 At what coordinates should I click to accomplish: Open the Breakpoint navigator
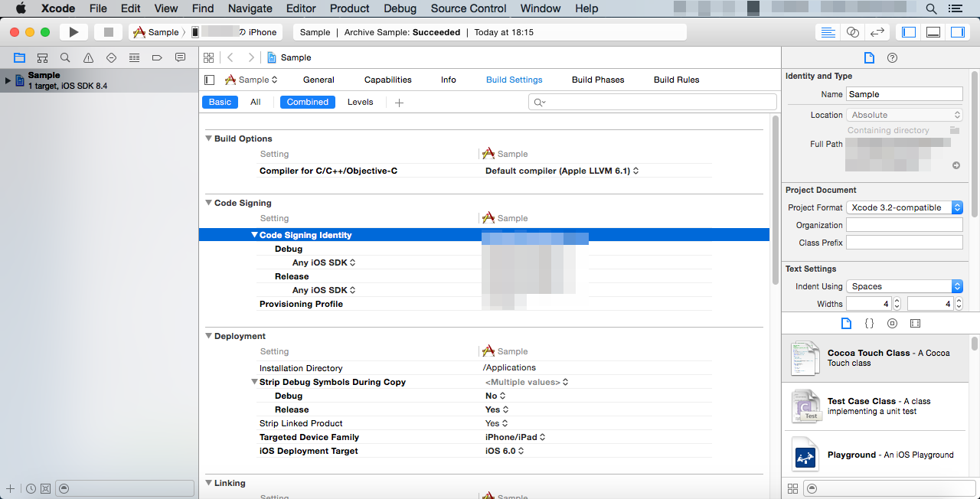coord(157,57)
